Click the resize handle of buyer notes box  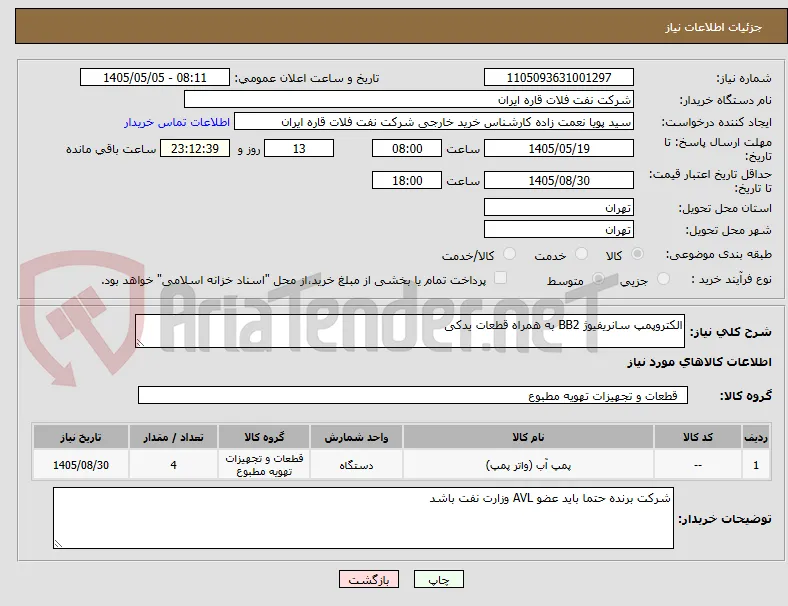[x=58, y=543]
